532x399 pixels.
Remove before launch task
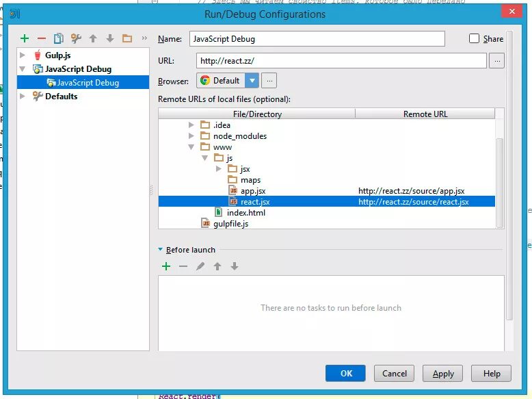click(x=183, y=266)
